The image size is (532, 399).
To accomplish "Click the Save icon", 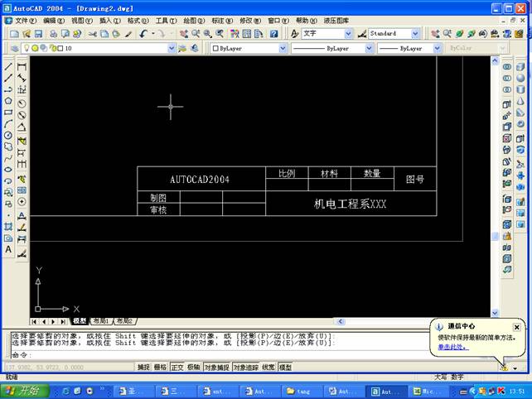I will pos(38,34).
